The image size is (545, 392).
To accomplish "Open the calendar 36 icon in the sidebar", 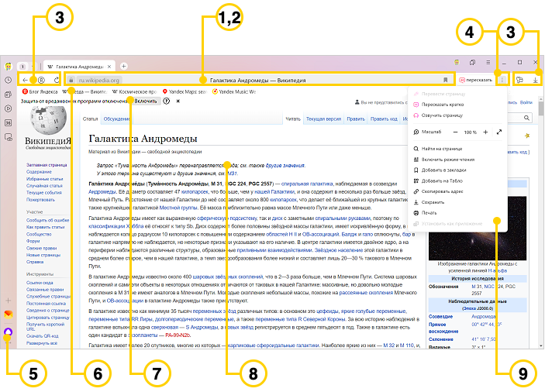I will coord(9,122).
